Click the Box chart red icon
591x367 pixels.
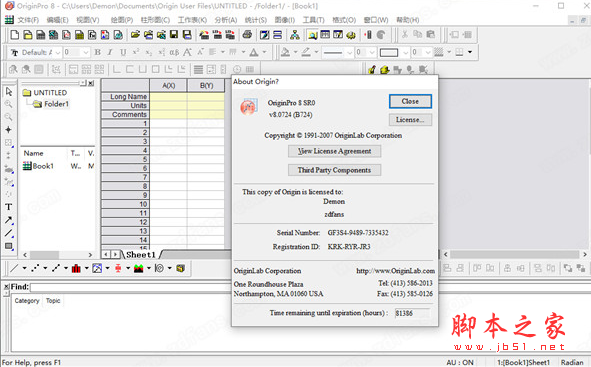(118, 268)
